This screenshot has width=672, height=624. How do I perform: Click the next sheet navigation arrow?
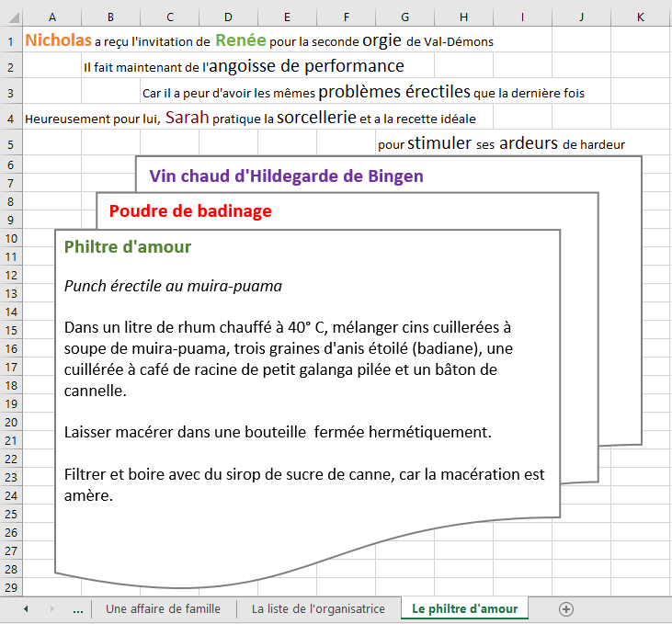point(51,608)
